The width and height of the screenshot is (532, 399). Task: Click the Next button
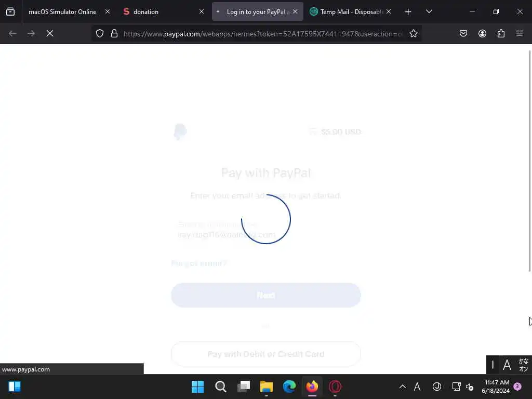click(265, 295)
